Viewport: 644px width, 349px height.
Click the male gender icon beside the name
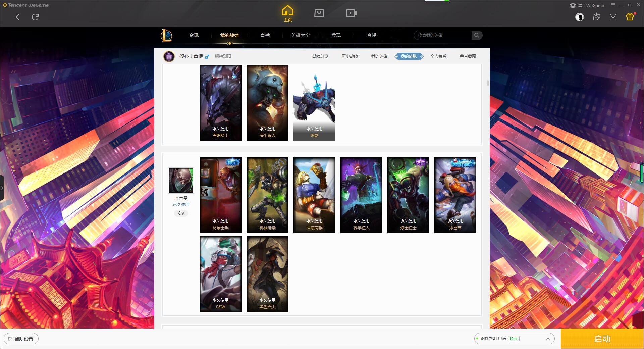tap(207, 57)
